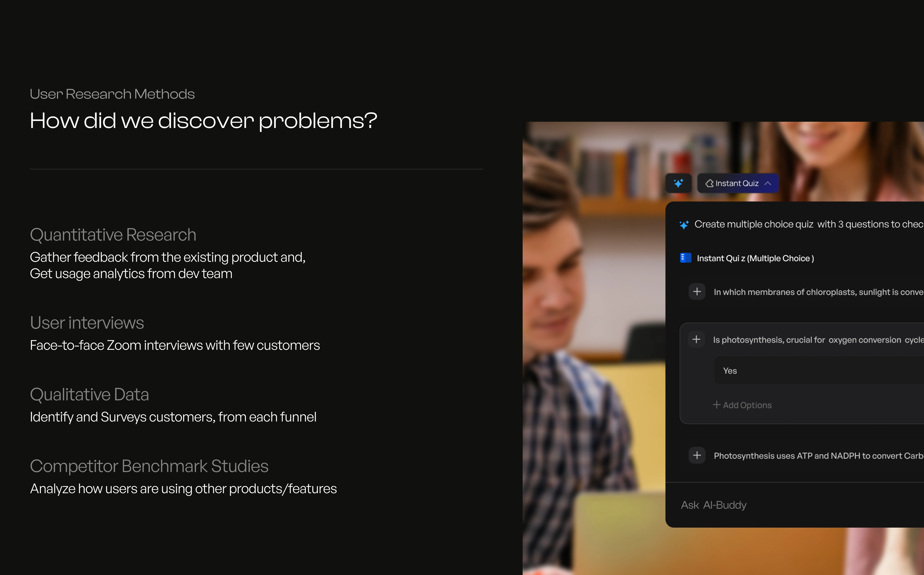Image resolution: width=924 pixels, height=575 pixels.
Task: Expand the photosynthesis oxygen conversion question
Action: 696,339
